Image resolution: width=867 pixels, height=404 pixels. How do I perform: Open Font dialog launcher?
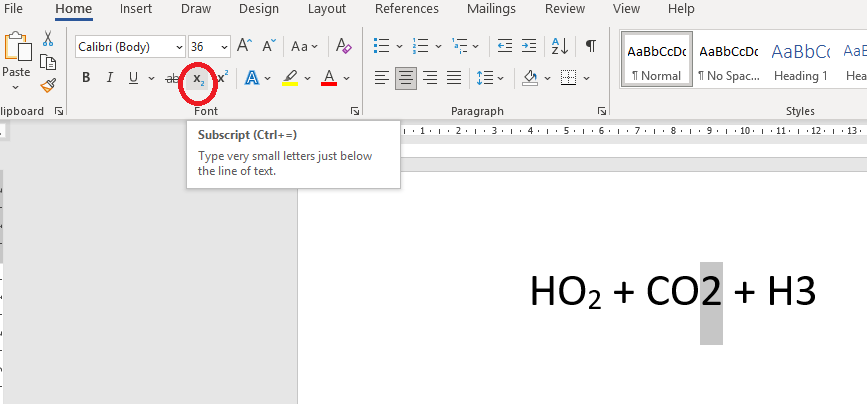[354, 112]
